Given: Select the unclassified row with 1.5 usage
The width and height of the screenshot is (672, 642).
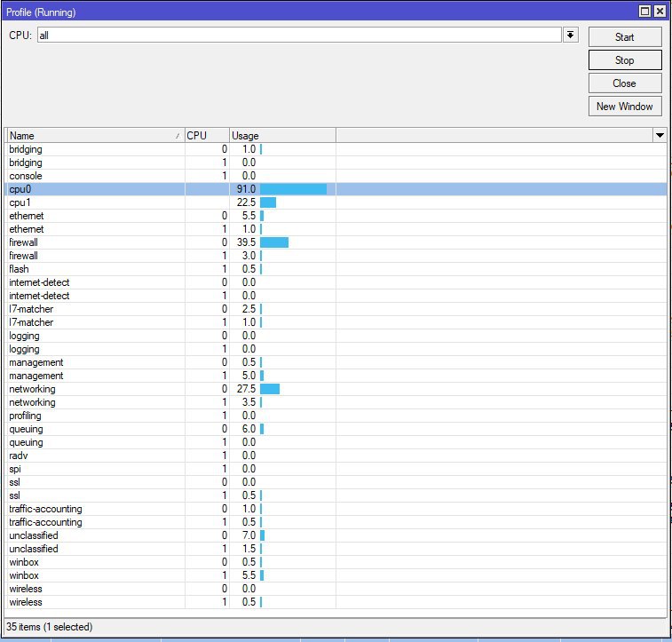Looking at the screenshot, I should [x=336, y=549].
